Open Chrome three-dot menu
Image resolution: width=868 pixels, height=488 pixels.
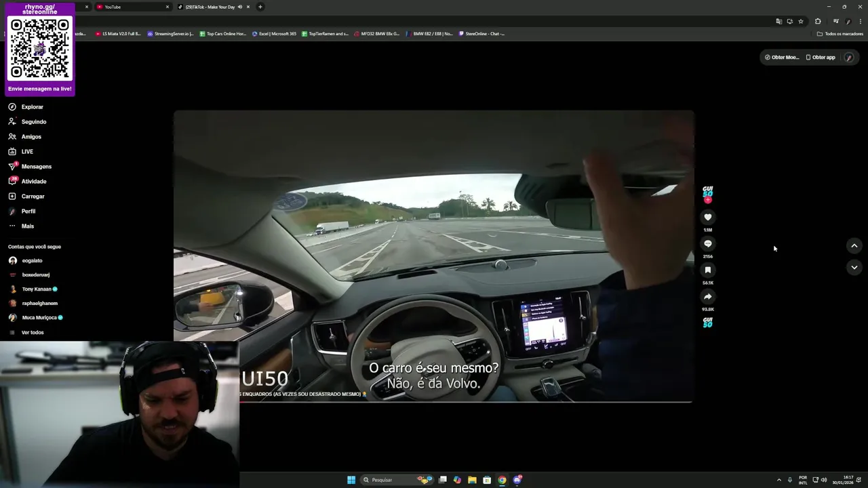(x=860, y=22)
